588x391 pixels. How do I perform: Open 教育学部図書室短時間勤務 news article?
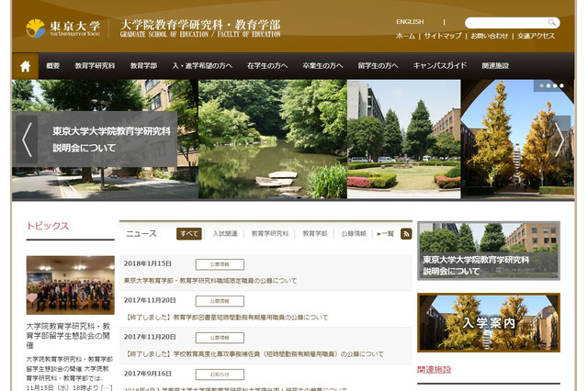[226, 318]
